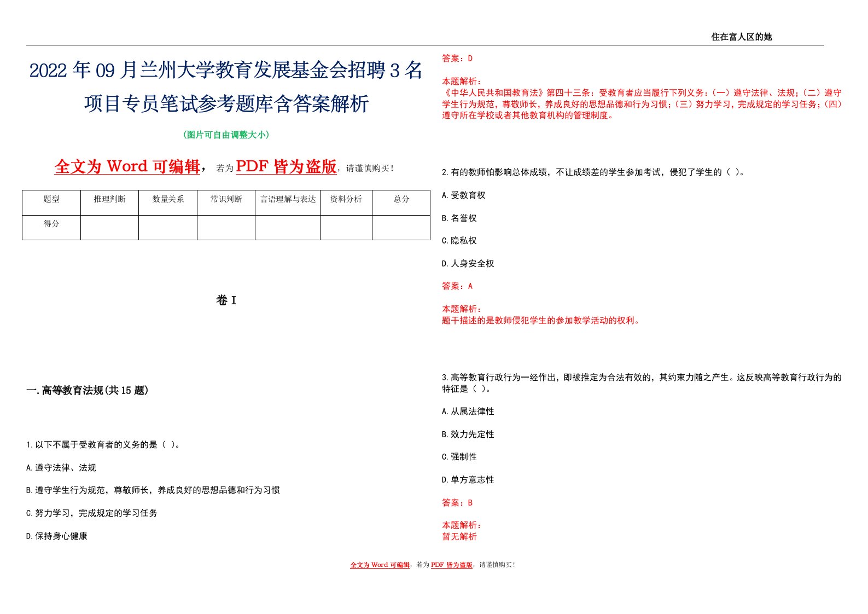Choose option 'B.效力先定性'
This screenshot has width=868, height=614.
(468, 435)
